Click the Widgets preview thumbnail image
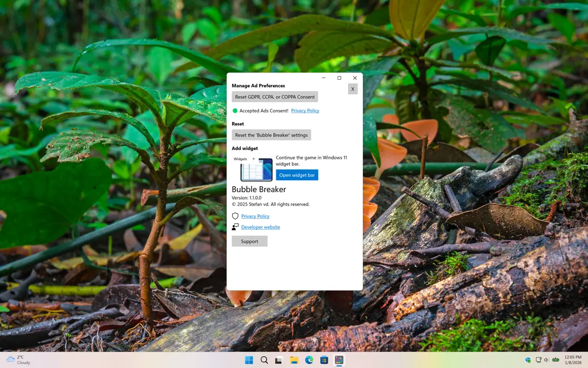The image size is (588, 368). coord(253,168)
